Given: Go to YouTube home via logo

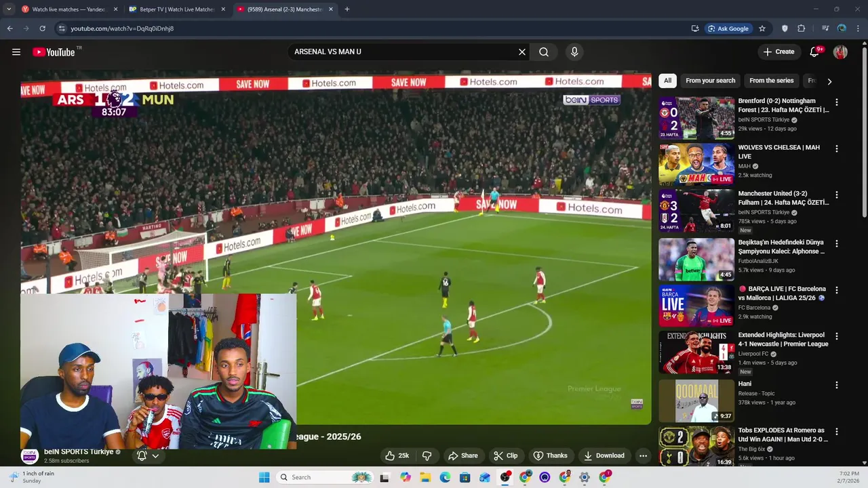Looking at the screenshot, I should (x=54, y=52).
